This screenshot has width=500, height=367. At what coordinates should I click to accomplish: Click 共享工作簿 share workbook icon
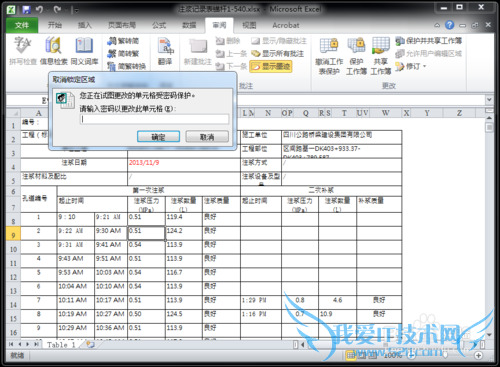(381, 56)
